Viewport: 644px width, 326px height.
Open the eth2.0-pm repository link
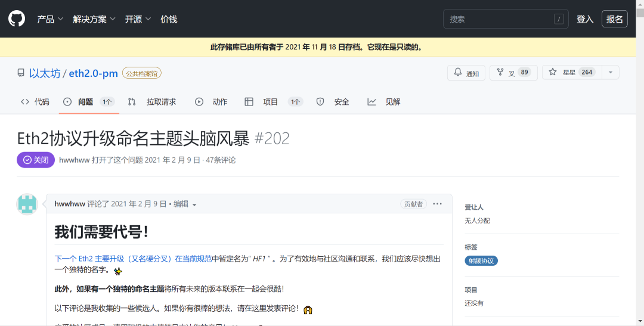coord(93,73)
